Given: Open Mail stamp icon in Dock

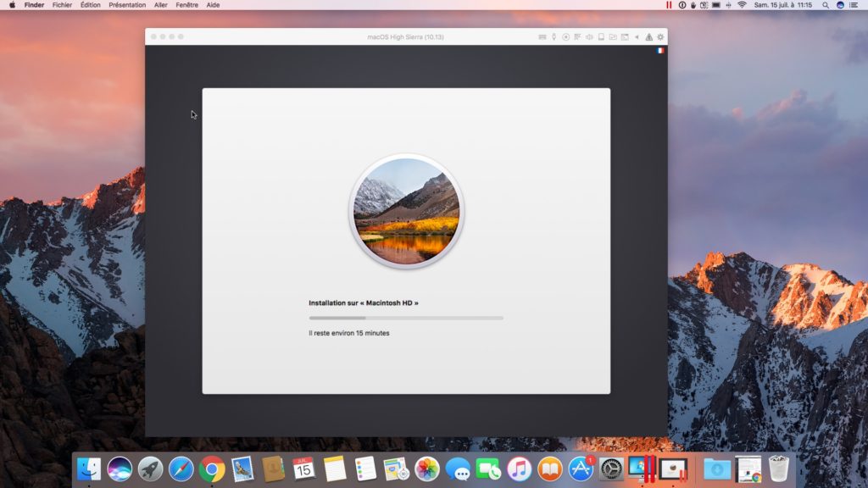Looking at the screenshot, I should 242,469.
